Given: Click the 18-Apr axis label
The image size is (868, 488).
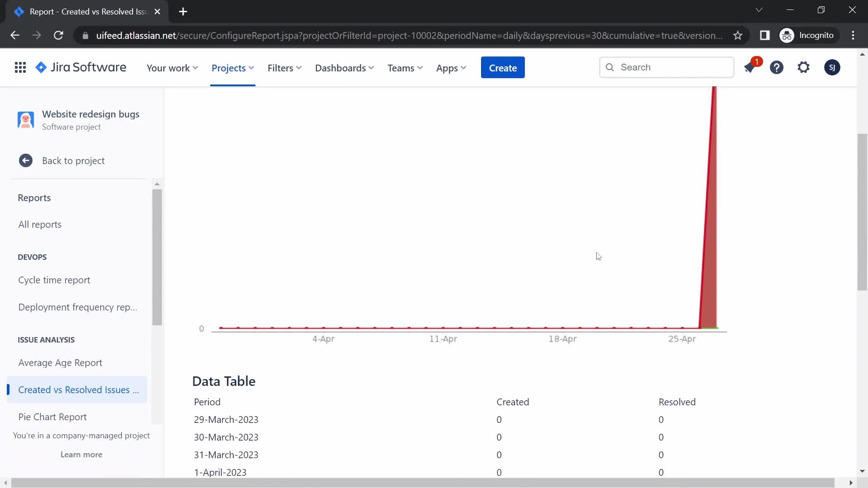Looking at the screenshot, I should tap(562, 339).
